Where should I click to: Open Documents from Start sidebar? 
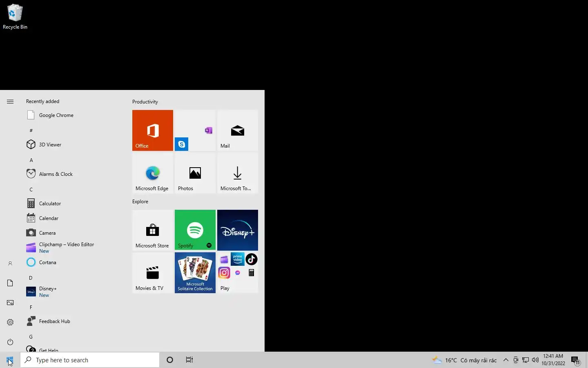(x=10, y=283)
